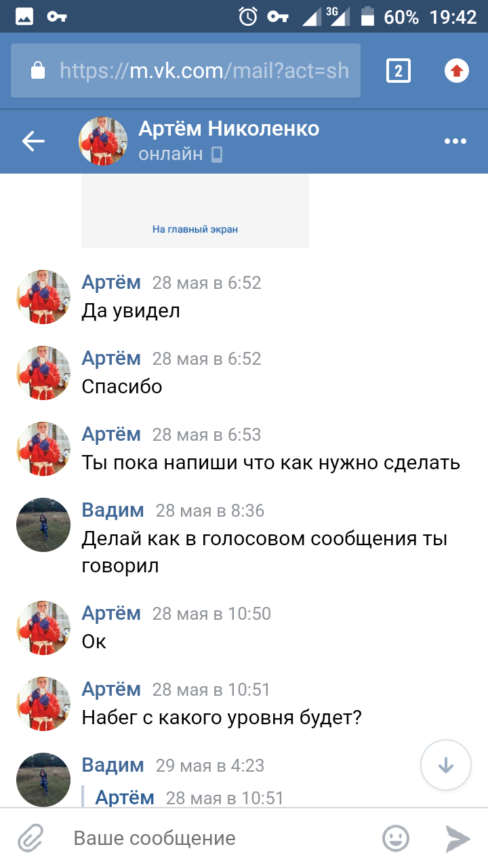Tap the scroll-to-bottom down arrow button
The height and width of the screenshot is (868, 488).
(x=445, y=764)
